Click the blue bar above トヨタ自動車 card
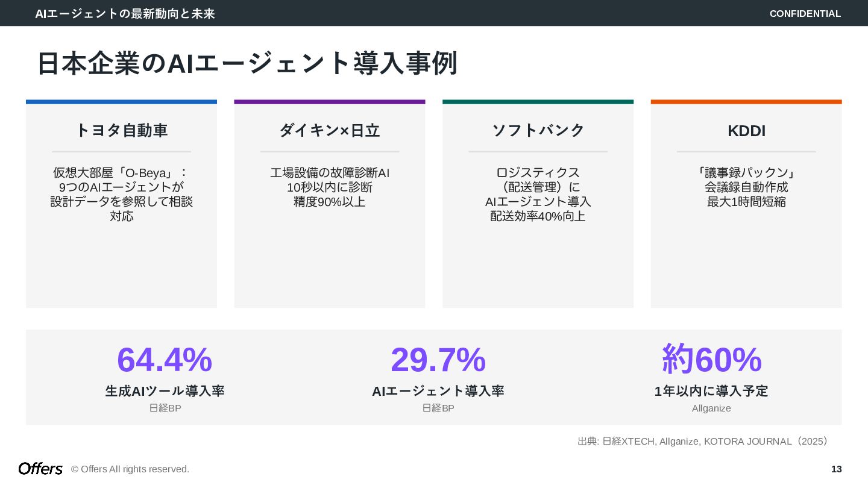868x488 pixels. coord(121,102)
